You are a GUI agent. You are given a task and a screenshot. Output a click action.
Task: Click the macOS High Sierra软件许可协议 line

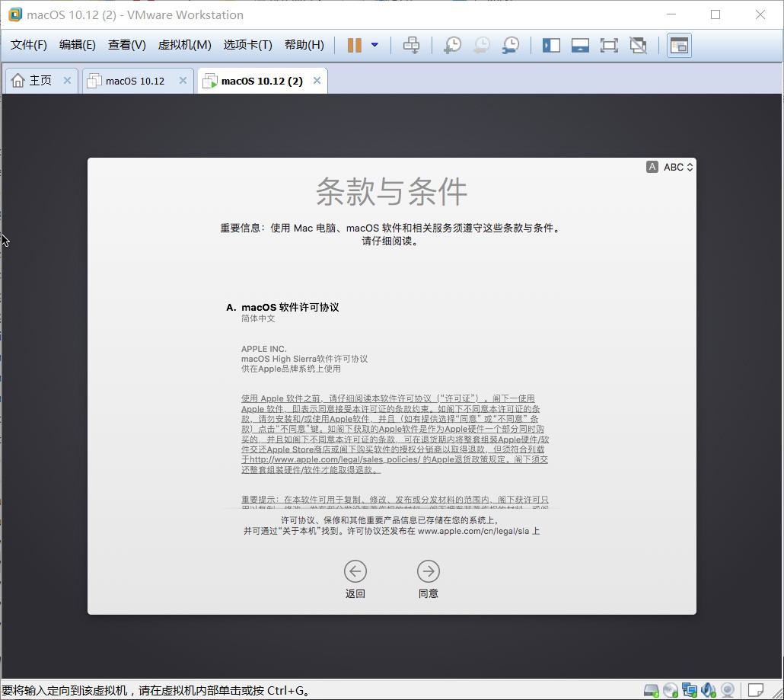(304, 359)
